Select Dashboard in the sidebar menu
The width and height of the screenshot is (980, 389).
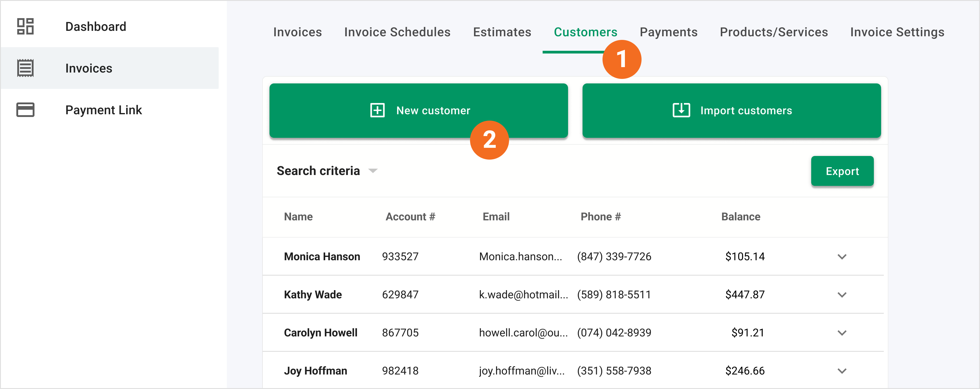coord(96,27)
